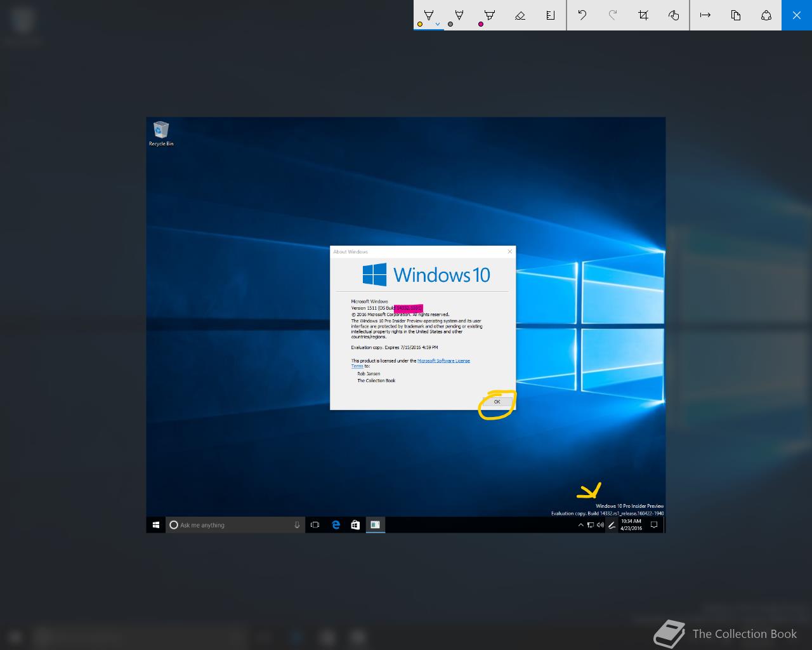This screenshot has width=812, height=650.
Task: Select the magenta highlighter tool
Action: pos(489,15)
